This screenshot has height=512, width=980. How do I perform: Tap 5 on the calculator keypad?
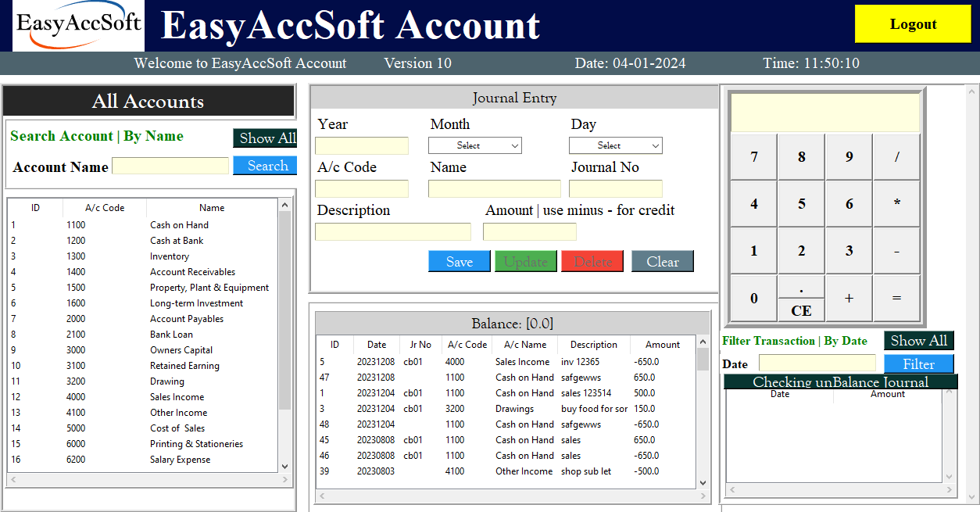802,204
